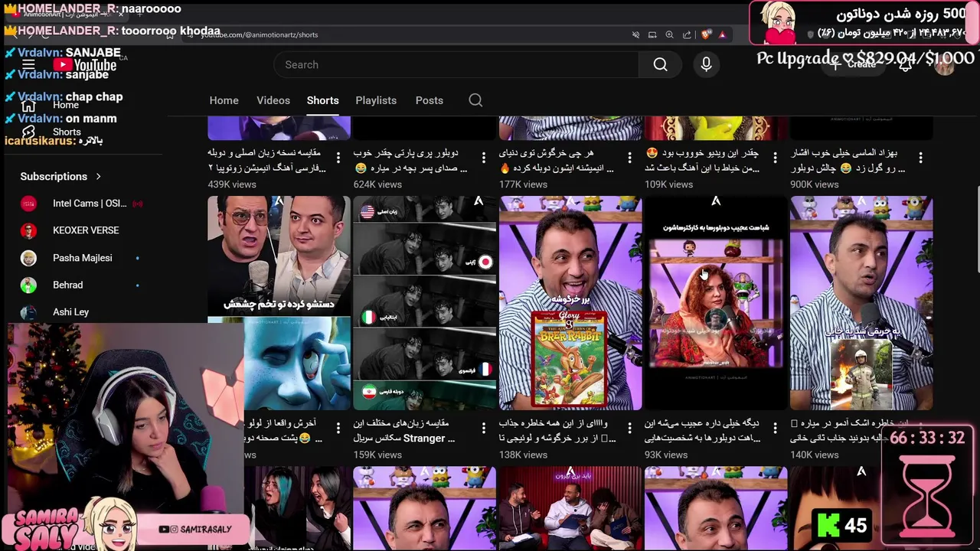Open the three-dot menu for the 900K views short

920,158
